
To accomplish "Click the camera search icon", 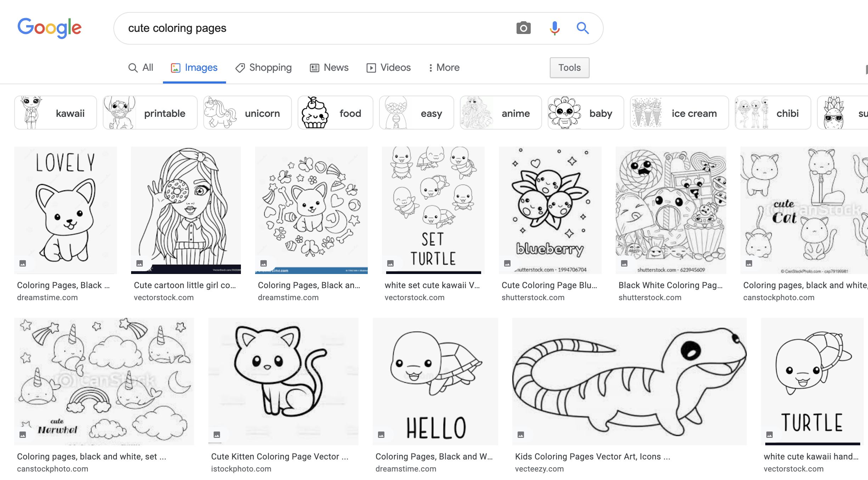I will pos(523,28).
